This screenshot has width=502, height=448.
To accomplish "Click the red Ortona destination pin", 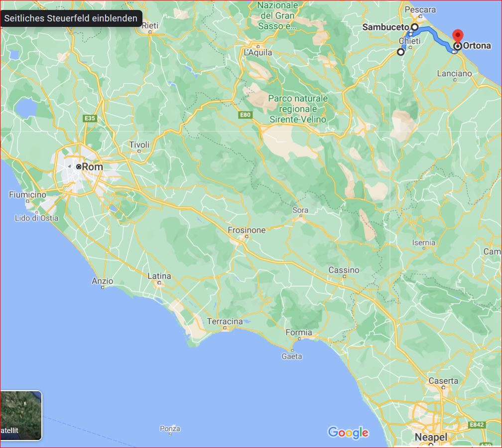I will (458, 36).
